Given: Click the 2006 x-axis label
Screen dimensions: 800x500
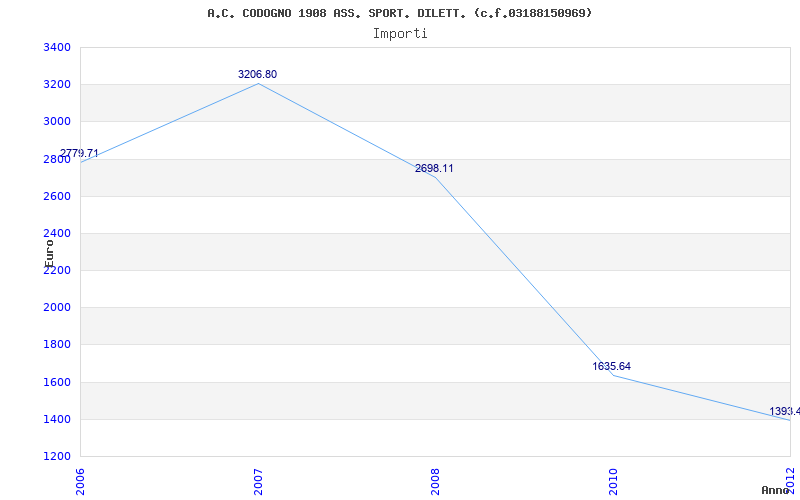Looking at the screenshot, I should click(x=80, y=481).
